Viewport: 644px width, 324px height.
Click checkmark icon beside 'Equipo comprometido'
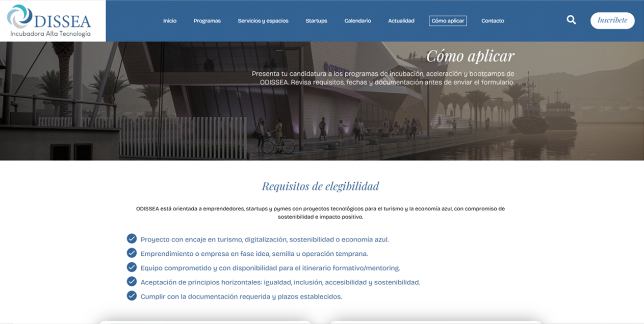pyautogui.click(x=132, y=267)
